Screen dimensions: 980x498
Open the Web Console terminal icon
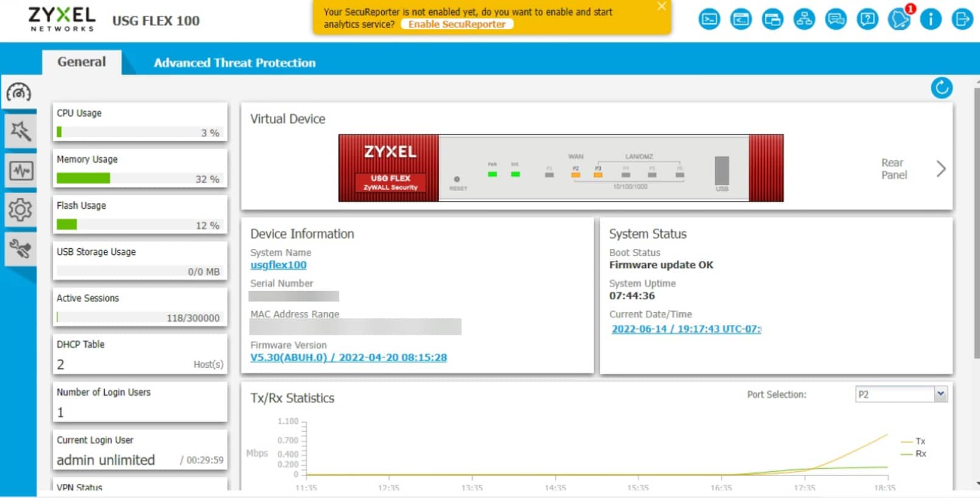(709, 19)
